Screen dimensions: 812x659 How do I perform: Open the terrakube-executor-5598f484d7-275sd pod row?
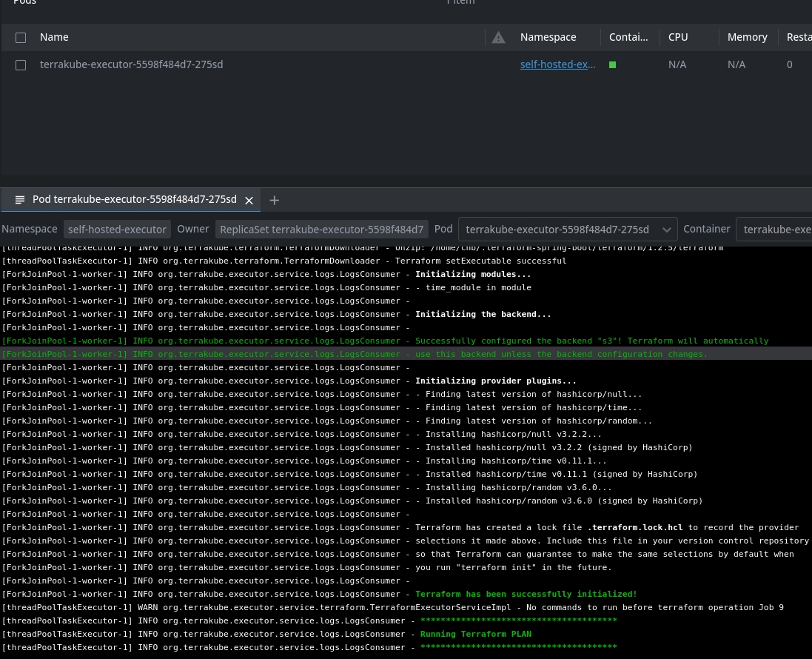point(131,64)
